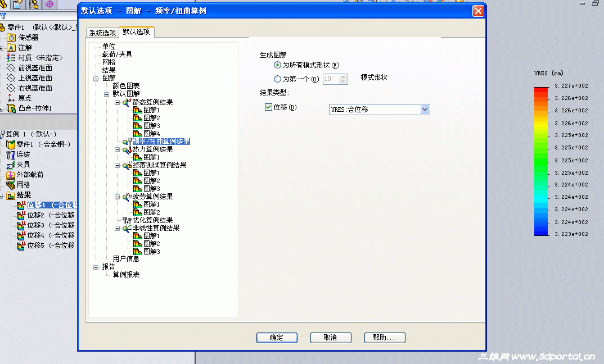Image resolution: width=604 pixels, height=364 pixels.
Task: Click the 位移2 plot icon
Action: pos(21,216)
